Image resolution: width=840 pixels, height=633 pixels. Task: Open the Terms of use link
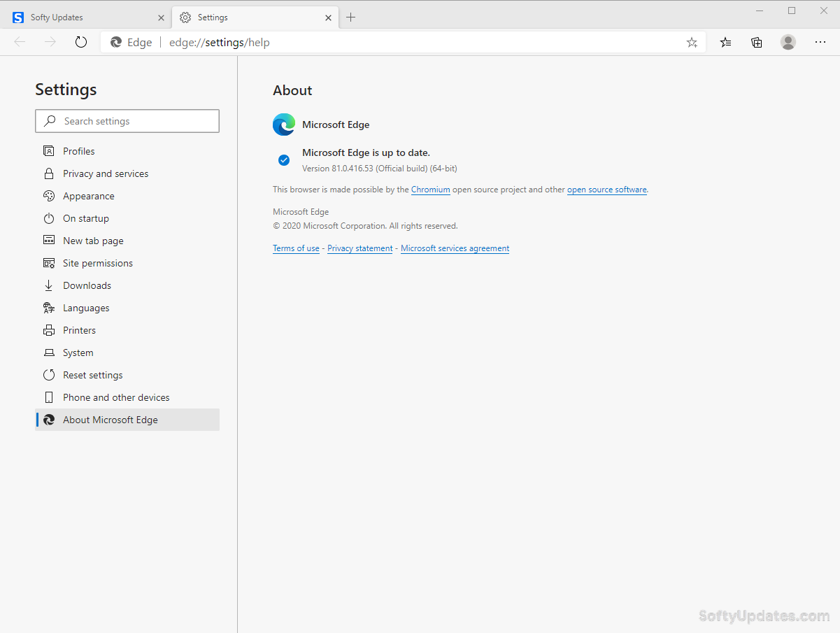pyautogui.click(x=296, y=248)
